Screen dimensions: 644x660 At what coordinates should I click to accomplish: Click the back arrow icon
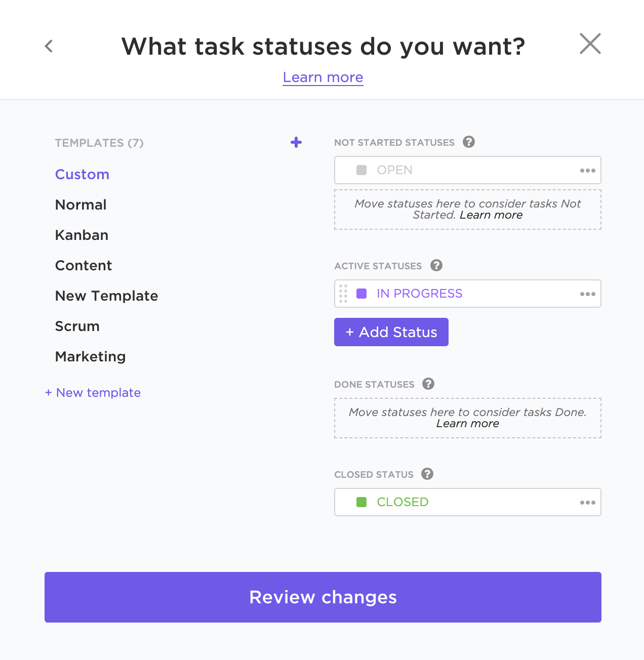click(x=49, y=46)
